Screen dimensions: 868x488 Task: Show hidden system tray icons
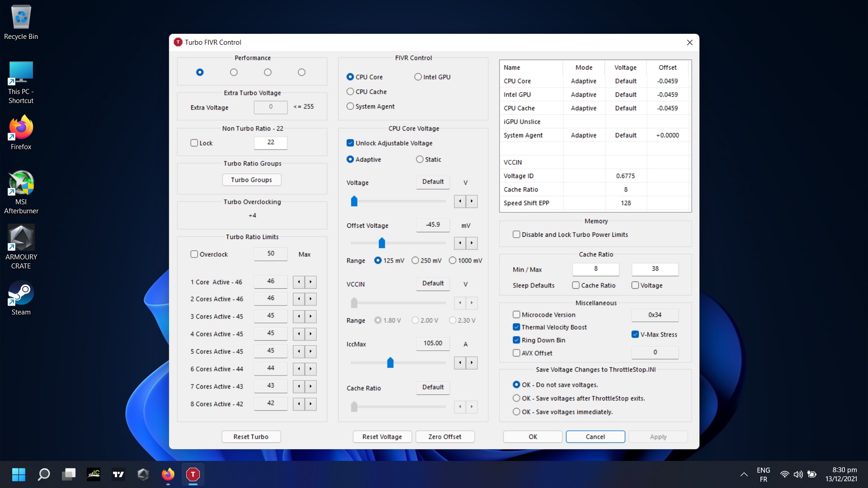coord(744,474)
